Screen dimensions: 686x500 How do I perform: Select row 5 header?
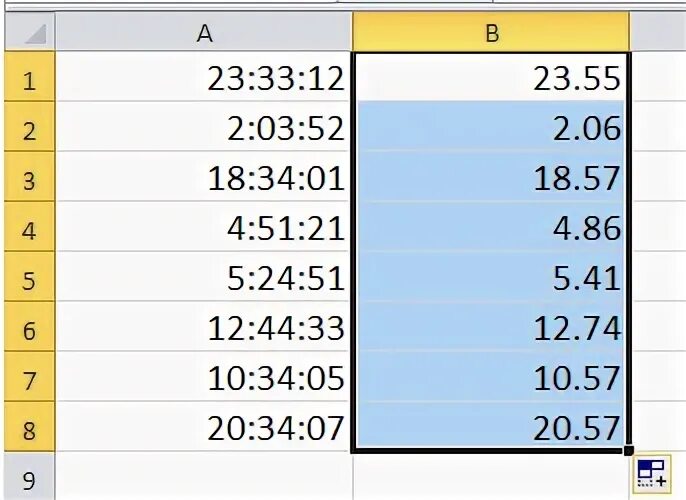(30, 276)
